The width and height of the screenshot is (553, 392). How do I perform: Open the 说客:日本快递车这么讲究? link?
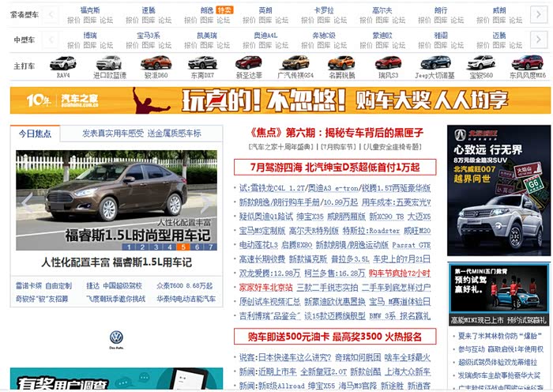285,358
